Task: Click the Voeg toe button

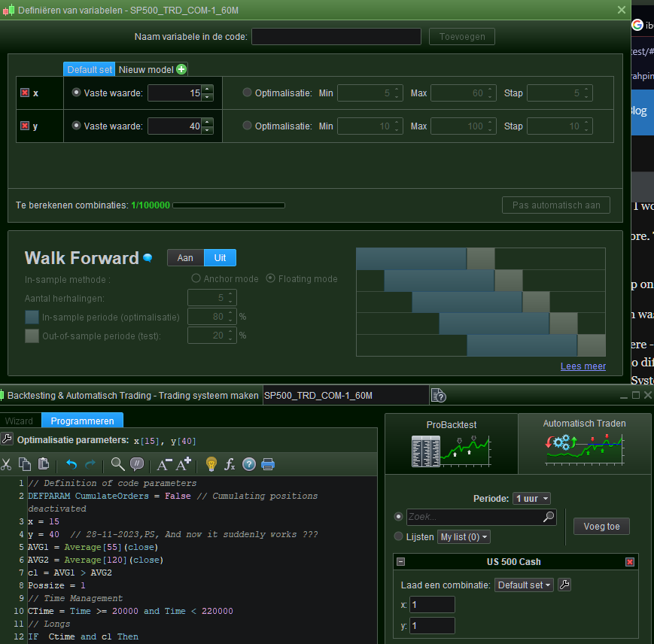Action: (601, 527)
